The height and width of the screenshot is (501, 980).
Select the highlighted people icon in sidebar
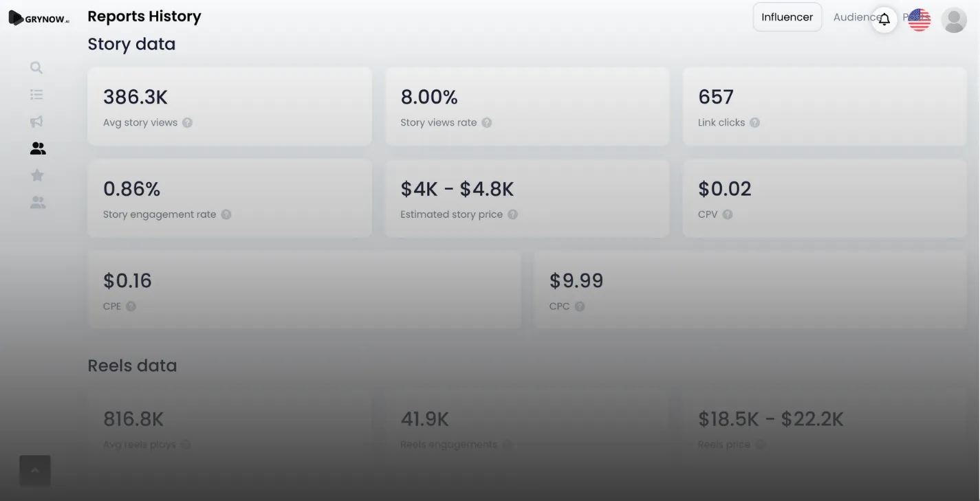[x=38, y=148]
